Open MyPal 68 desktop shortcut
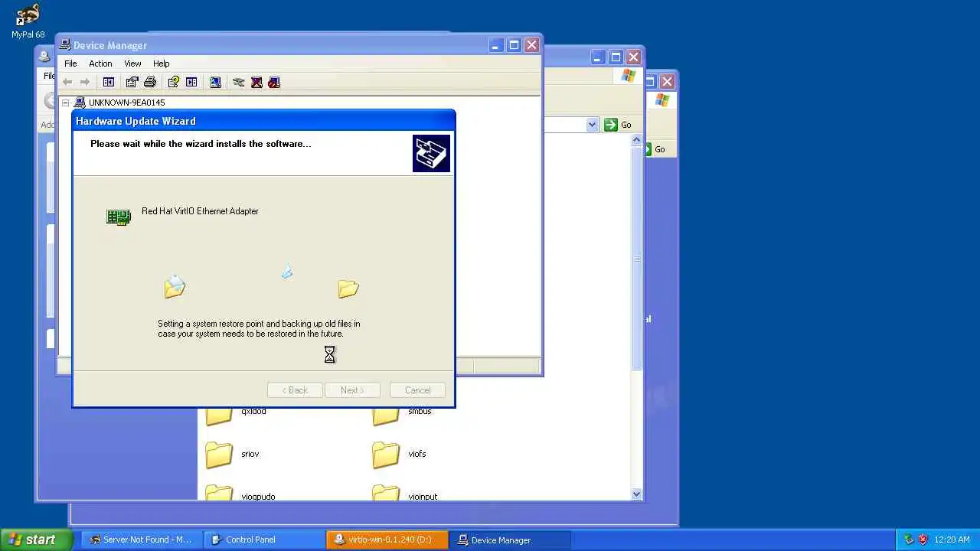 tap(28, 21)
